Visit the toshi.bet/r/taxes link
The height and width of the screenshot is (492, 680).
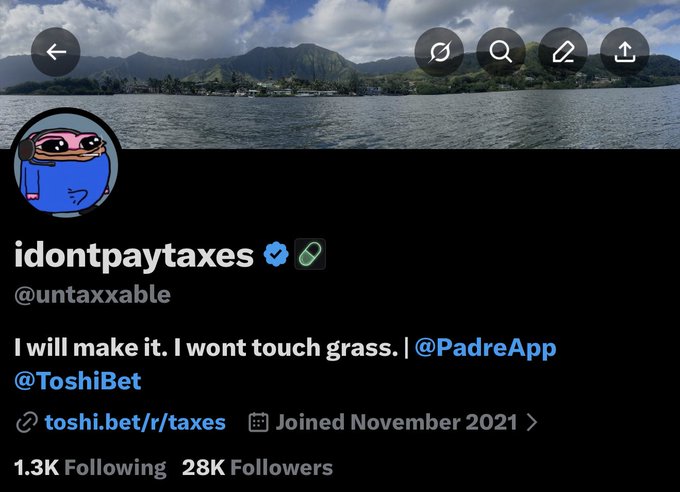tap(135, 422)
